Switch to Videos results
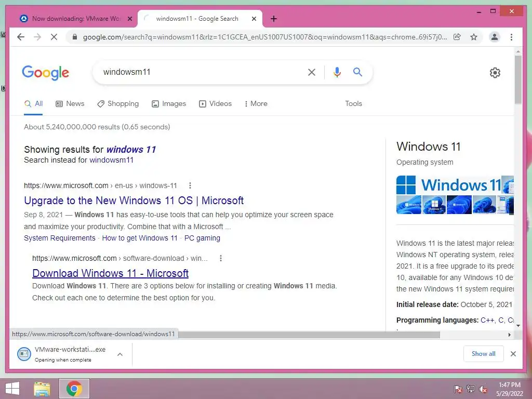The width and height of the screenshot is (532, 399). pyautogui.click(x=216, y=103)
